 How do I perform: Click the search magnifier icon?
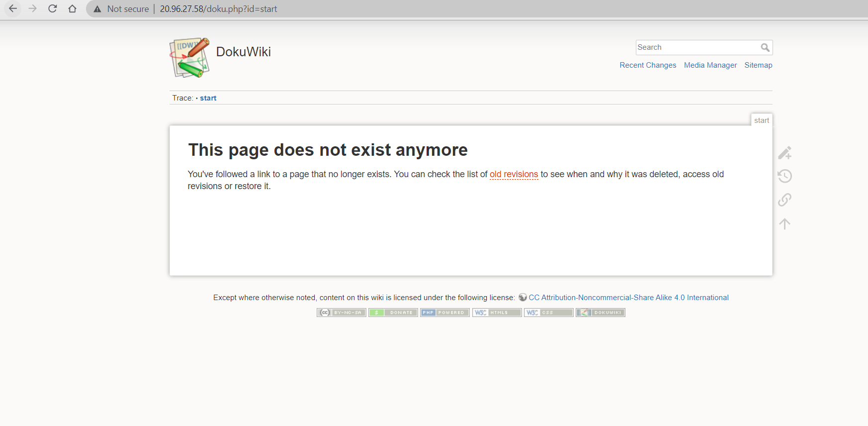click(765, 47)
